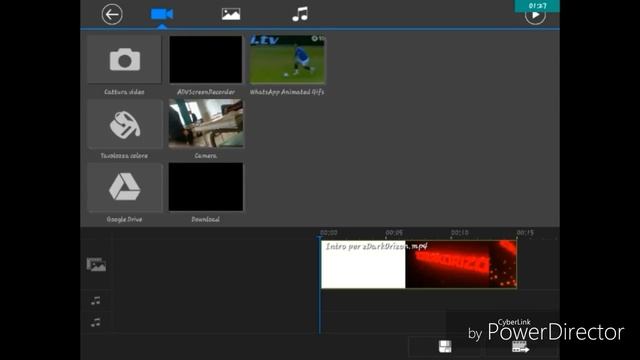This screenshot has height=360, width=640.
Task: Click the Google Drive label
Action: point(124,219)
